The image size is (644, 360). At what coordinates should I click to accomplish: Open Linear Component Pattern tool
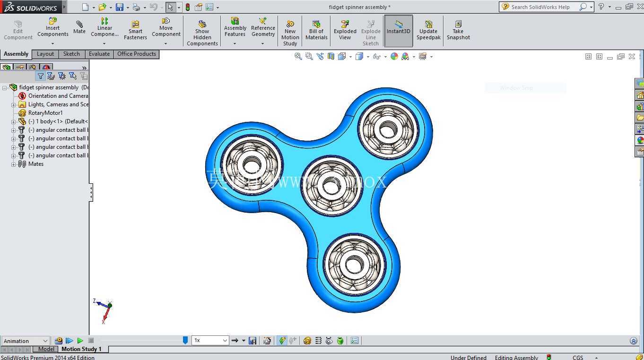coord(104,27)
